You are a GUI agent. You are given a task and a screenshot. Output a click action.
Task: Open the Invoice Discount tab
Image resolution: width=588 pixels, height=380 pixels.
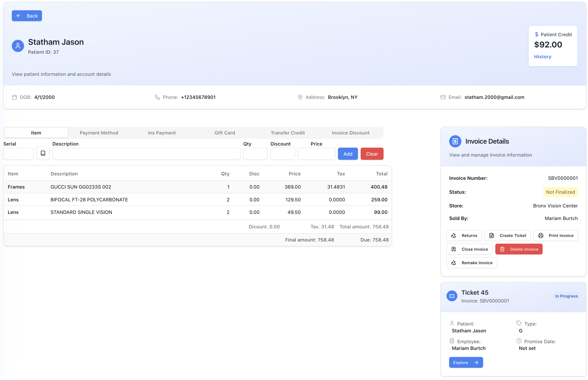pyautogui.click(x=350, y=133)
